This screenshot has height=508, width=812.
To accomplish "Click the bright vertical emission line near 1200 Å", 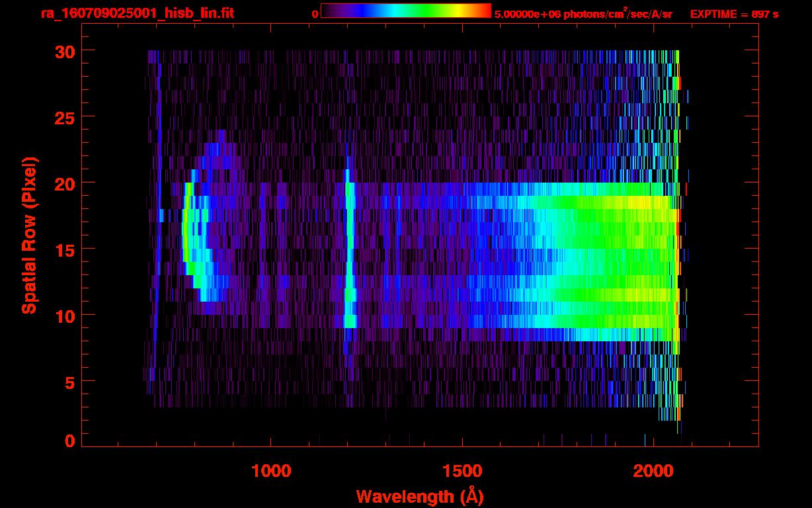I will click(x=349, y=251).
